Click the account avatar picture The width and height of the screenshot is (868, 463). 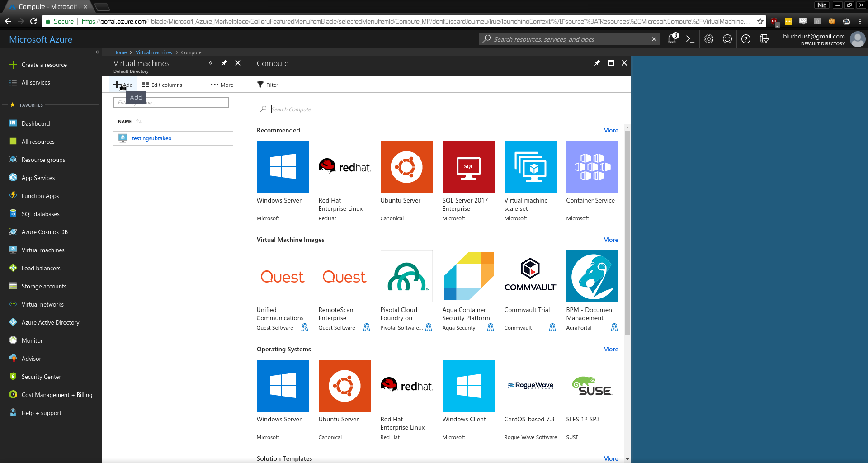click(x=858, y=39)
